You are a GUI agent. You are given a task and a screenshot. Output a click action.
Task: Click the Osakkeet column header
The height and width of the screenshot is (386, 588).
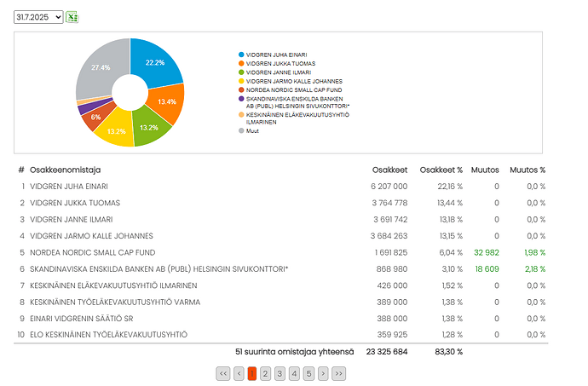coord(389,170)
